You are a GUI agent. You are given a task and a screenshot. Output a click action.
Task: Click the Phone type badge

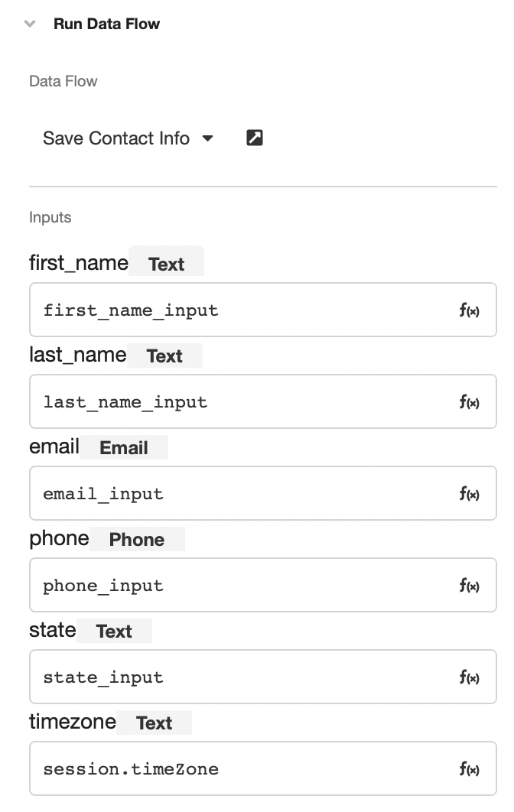tap(137, 539)
